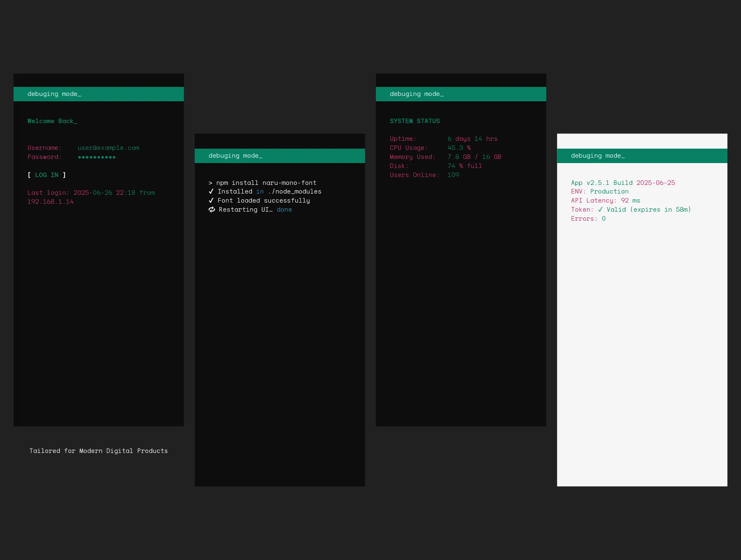Select the "Welcome Back_" heading
Screen dimensions: 741x560
pos(52,121)
